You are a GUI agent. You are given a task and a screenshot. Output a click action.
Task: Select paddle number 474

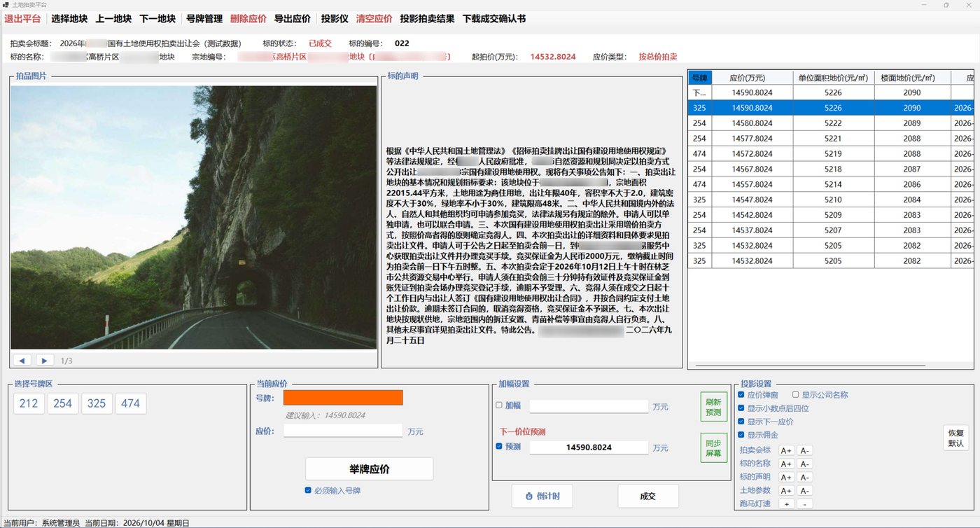(x=130, y=403)
